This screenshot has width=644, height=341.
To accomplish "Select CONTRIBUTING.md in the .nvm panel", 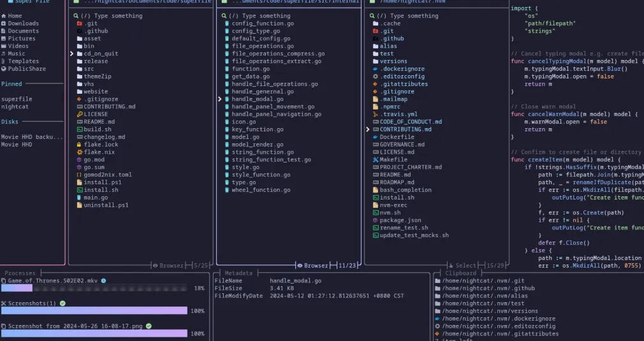I will click(406, 129).
